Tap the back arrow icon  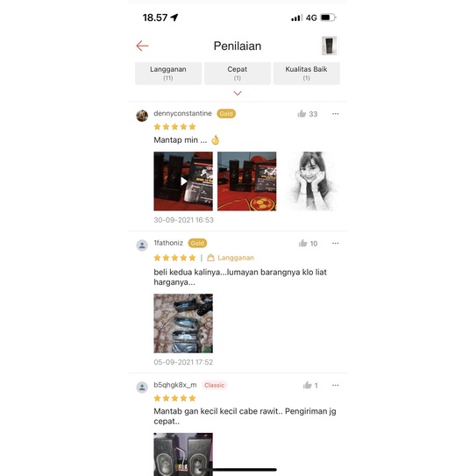[142, 46]
